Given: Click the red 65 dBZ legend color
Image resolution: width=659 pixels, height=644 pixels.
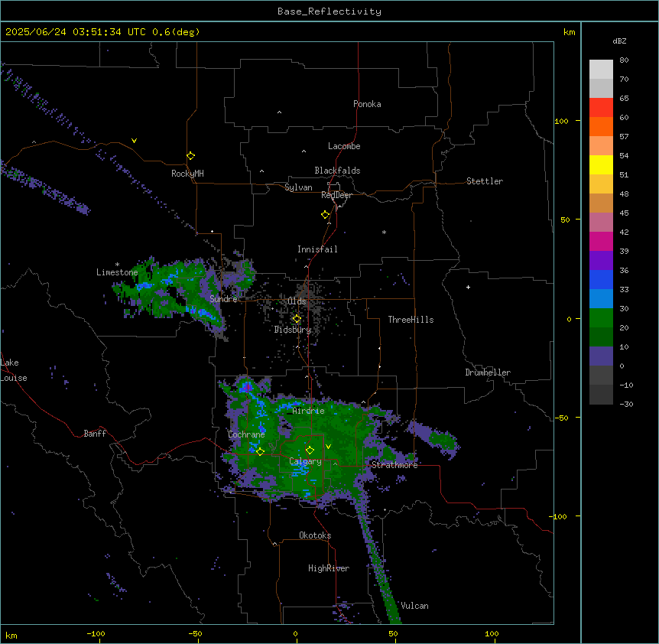Looking at the screenshot, I should (x=601, y=107).
